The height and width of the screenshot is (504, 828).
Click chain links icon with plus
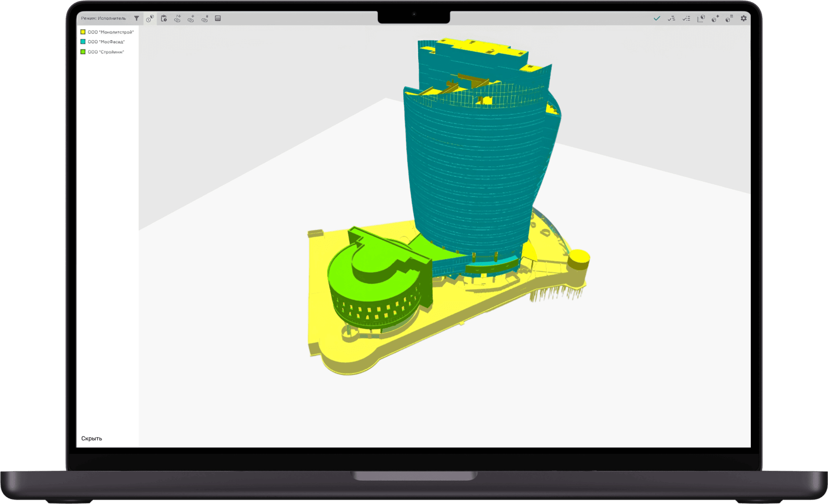click(x=191, y=19)
